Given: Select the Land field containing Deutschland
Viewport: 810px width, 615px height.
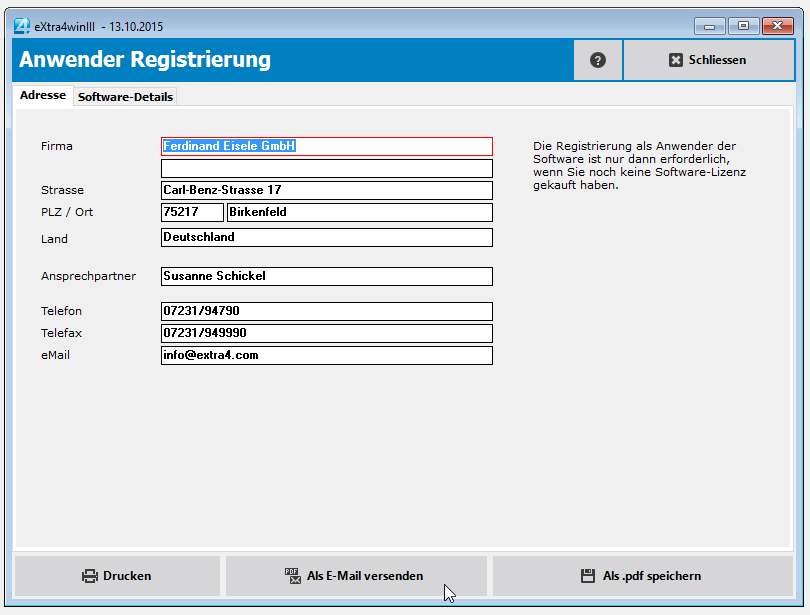Looking at the screenshot, I should click(x=327, y=237).
